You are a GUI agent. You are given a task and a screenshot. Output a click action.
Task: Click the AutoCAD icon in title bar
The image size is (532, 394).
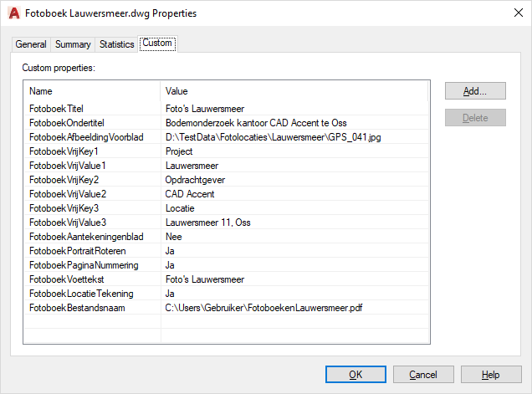12,13
